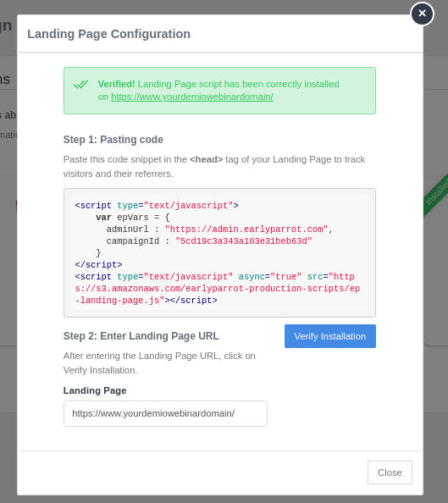Click the var epVars line in the code
Screen dimensions: 448x503
(133, 217)
